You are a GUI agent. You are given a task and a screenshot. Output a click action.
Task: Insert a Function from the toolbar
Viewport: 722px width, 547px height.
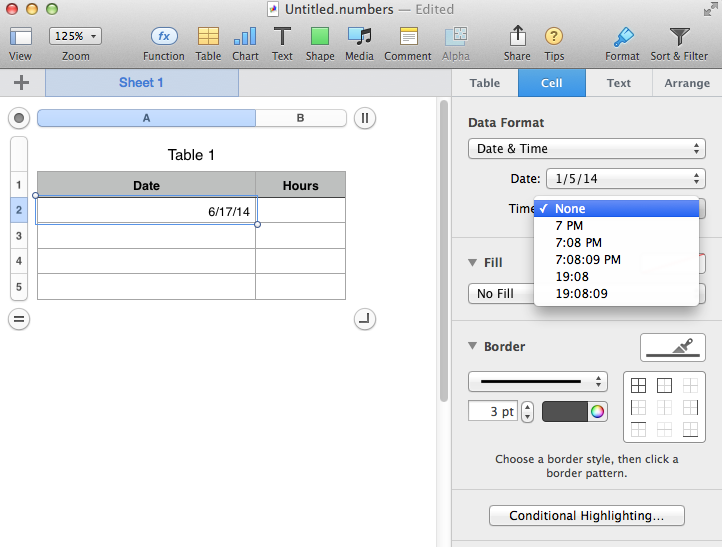click(163, 44)
